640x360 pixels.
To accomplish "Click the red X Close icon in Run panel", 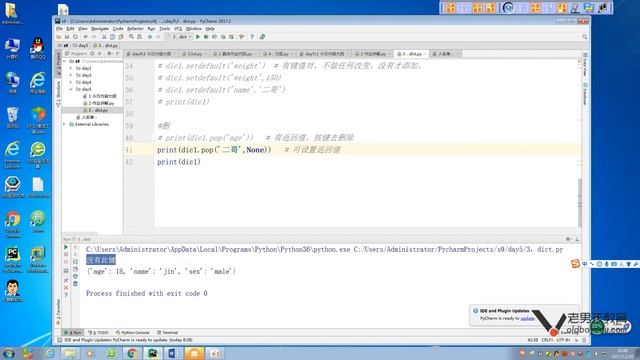I will [x=66, y=288].
